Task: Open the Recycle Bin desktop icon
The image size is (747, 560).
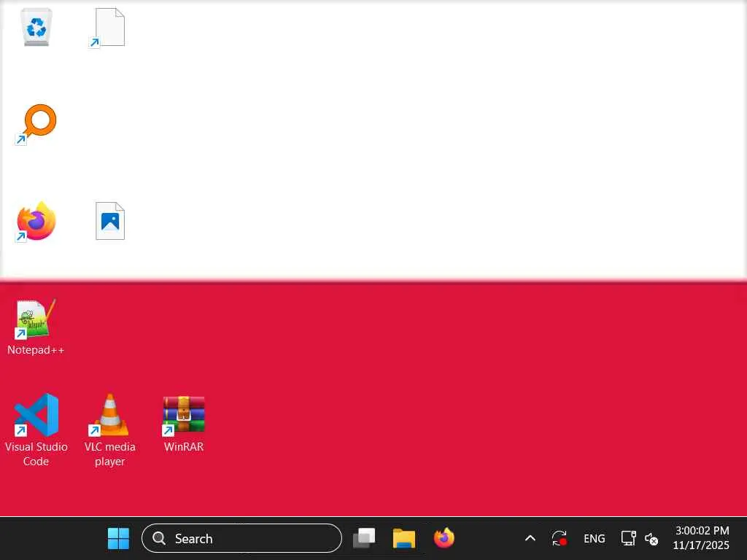Action: [x=36, y=27]
